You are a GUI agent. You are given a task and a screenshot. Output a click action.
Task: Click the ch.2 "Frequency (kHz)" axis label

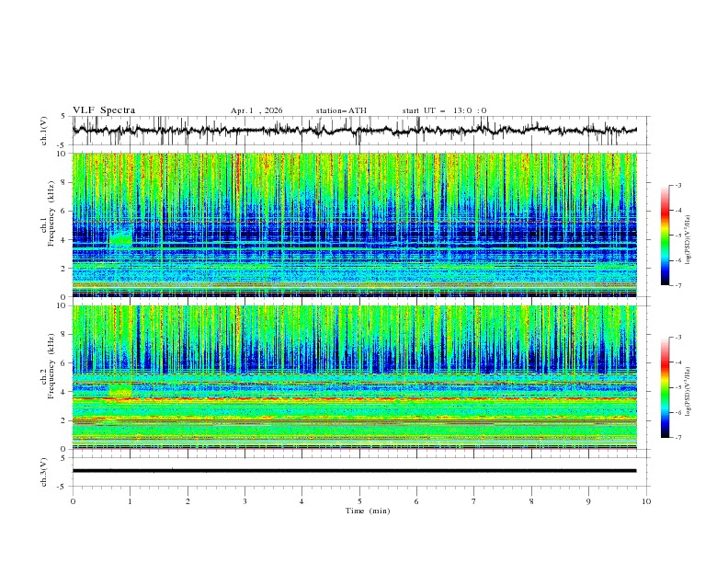[x=51, y=366]
